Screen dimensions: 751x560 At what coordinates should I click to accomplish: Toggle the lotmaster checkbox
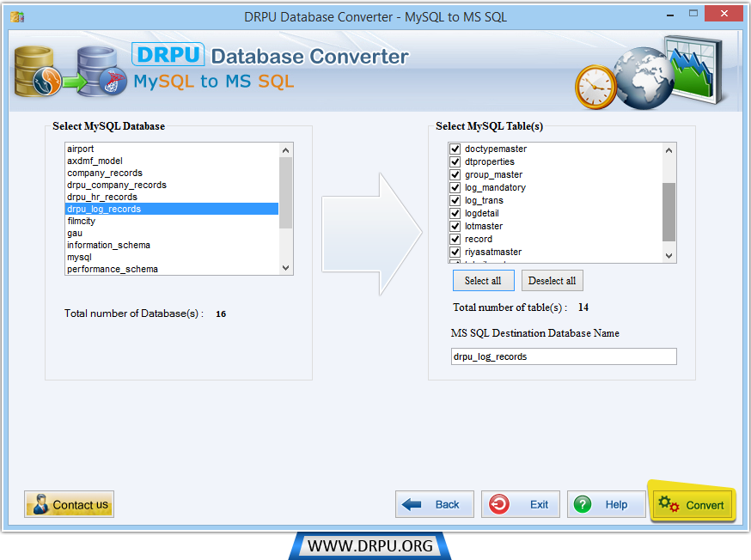coord(455,226)
